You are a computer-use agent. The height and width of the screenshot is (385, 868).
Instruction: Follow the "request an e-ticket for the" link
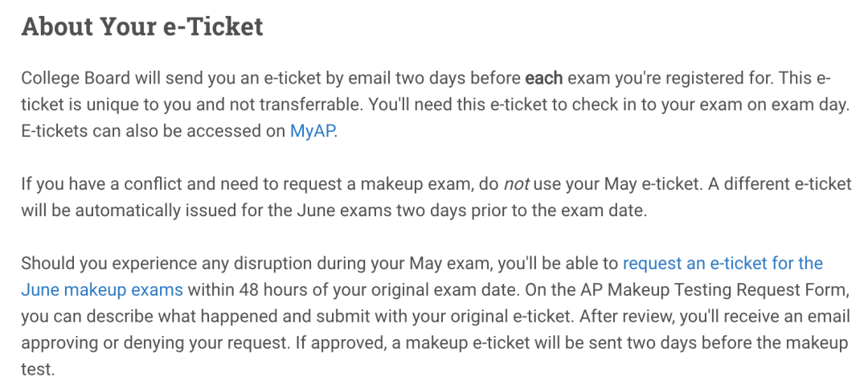point(723,263)
